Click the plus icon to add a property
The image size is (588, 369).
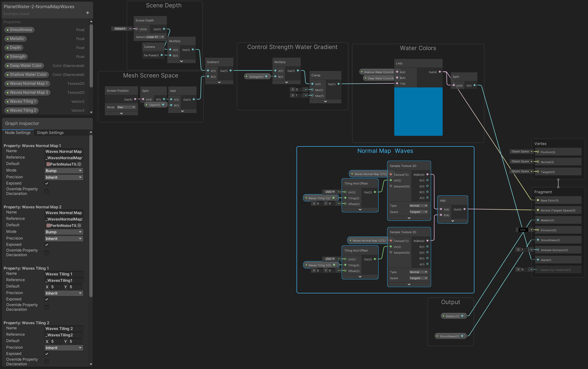tap(88, 13)
